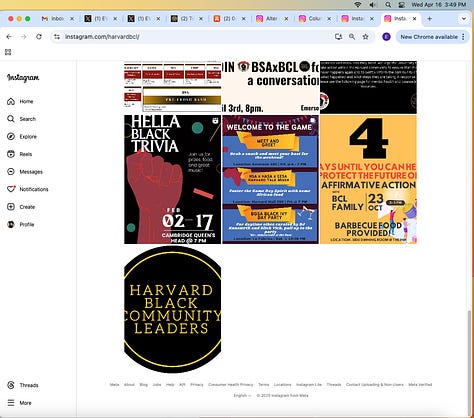Switch to the Instagram 'After' tab

273,19
